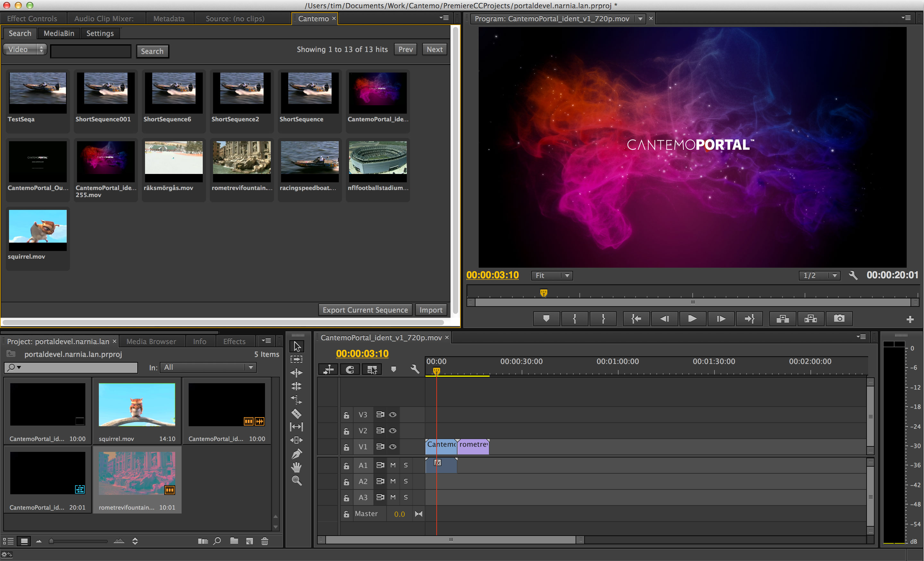This screenshot has width=924, height=561.
Task: Toggle Snap in the timeline
Action: pos(349,370)
